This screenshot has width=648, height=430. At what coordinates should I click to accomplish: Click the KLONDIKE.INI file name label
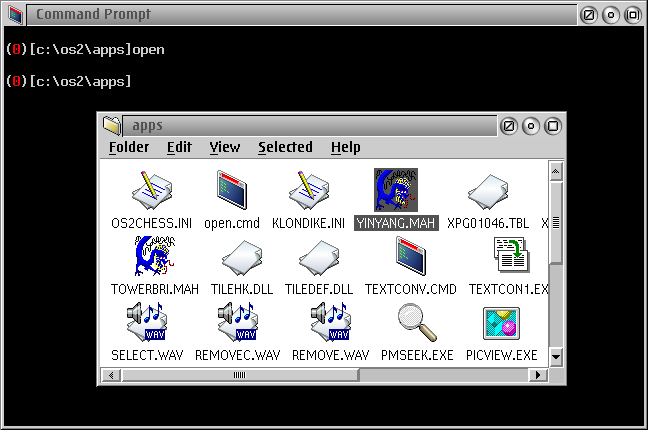(308, 223)
